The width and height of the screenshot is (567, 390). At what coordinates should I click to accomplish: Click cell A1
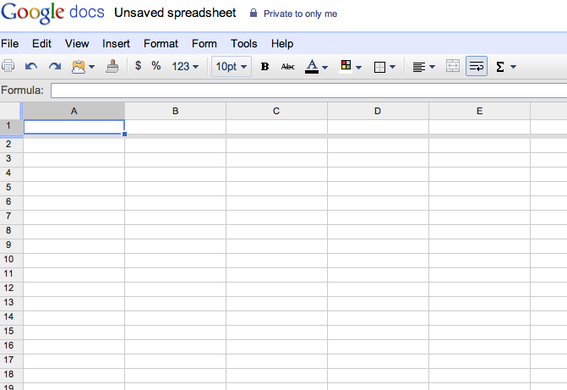(74, 127)
